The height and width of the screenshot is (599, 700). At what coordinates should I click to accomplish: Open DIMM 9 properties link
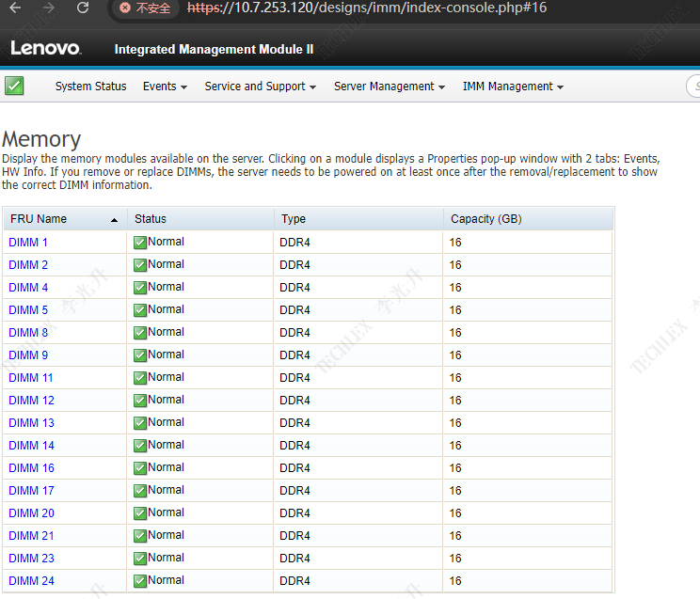tap(28, 355)
